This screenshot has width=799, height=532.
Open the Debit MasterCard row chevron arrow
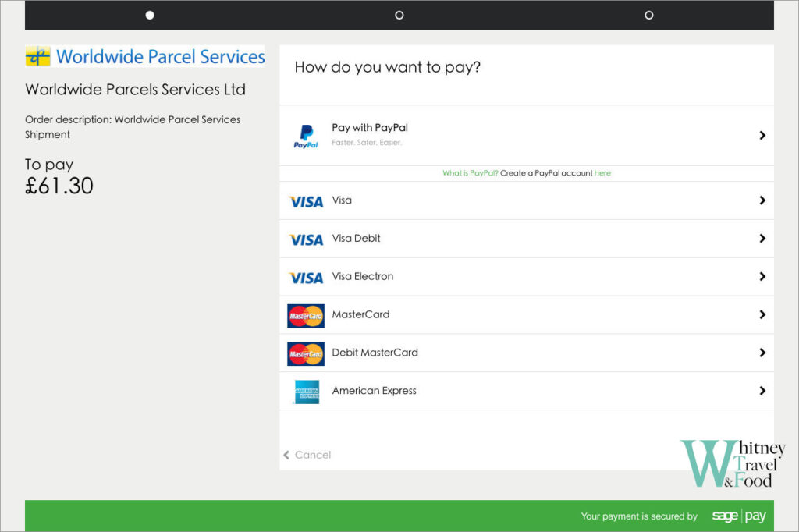762,353
